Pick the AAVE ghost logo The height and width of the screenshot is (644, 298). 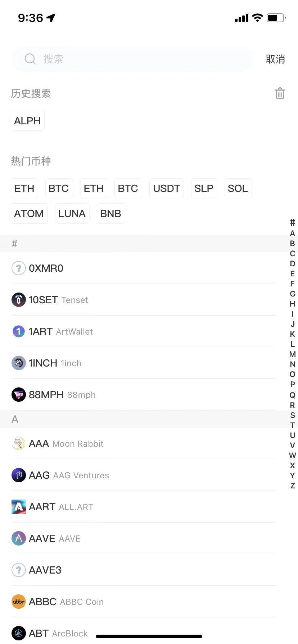tap(19, 538)
